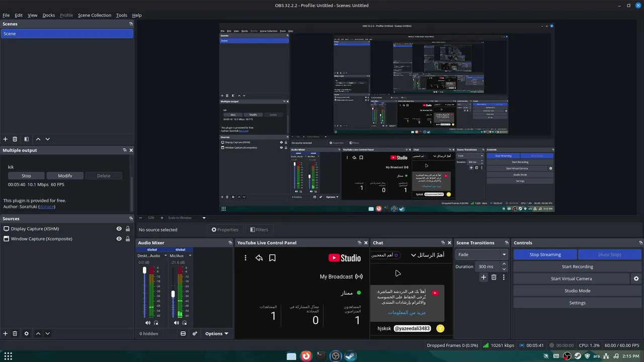Toggle monitoring for Desktop Audio

click(x=156, y=323)
